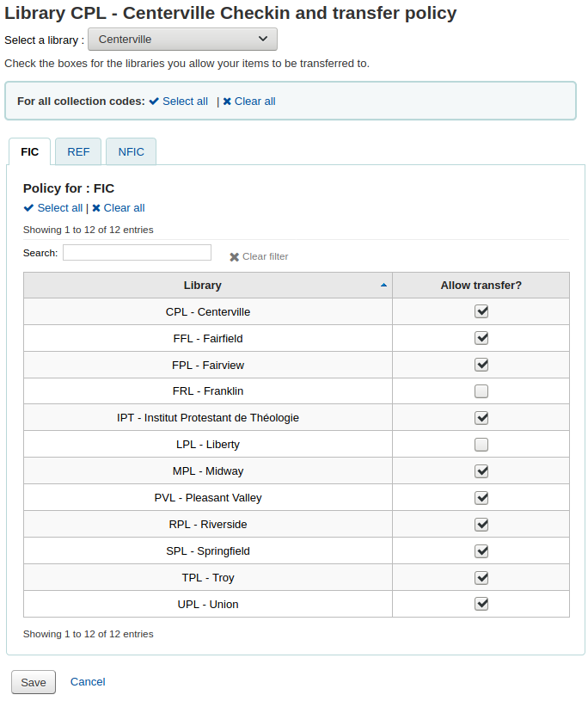The height and width of the screenshot is (701, 588).
Task: Click sort arrow icon in Library column header
Action: point(383,286)
